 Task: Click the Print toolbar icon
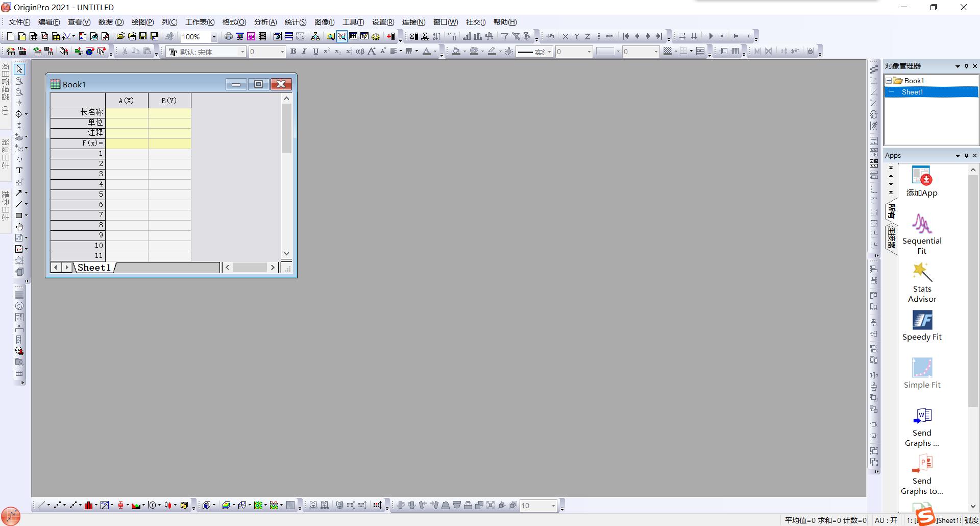point(228,36)
